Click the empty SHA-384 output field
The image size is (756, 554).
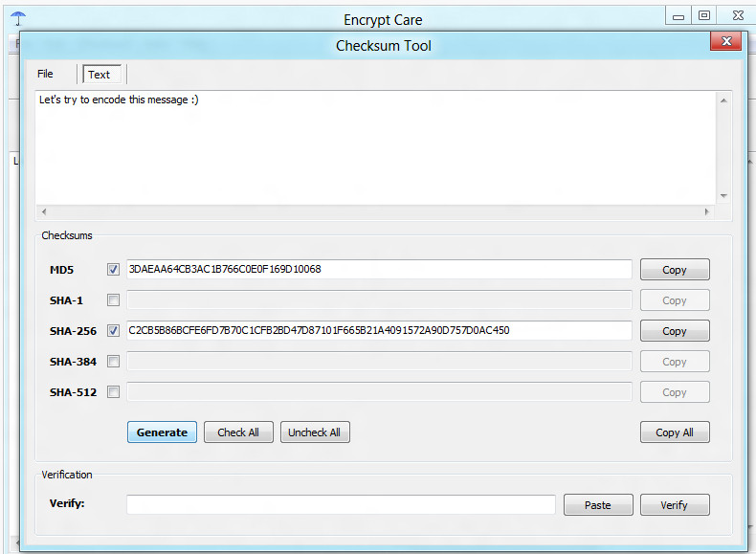pyautogui.click(x=379, y=361)
